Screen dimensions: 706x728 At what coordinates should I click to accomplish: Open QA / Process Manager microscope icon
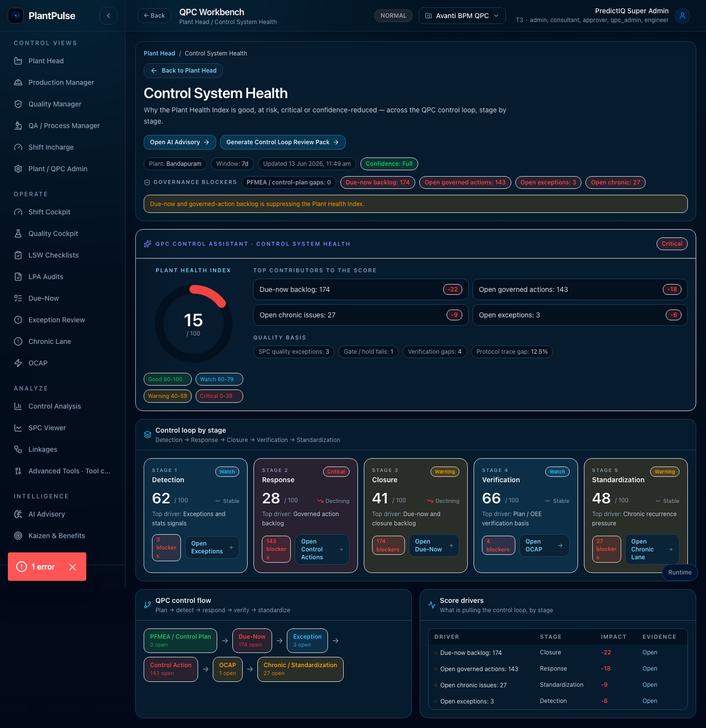tap(18, 126)
